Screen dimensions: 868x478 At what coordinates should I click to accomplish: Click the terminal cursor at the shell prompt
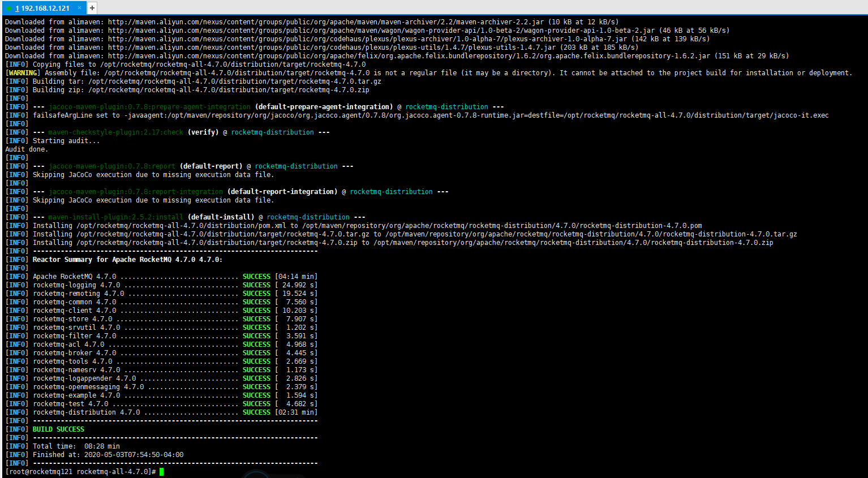click(161, 472)
